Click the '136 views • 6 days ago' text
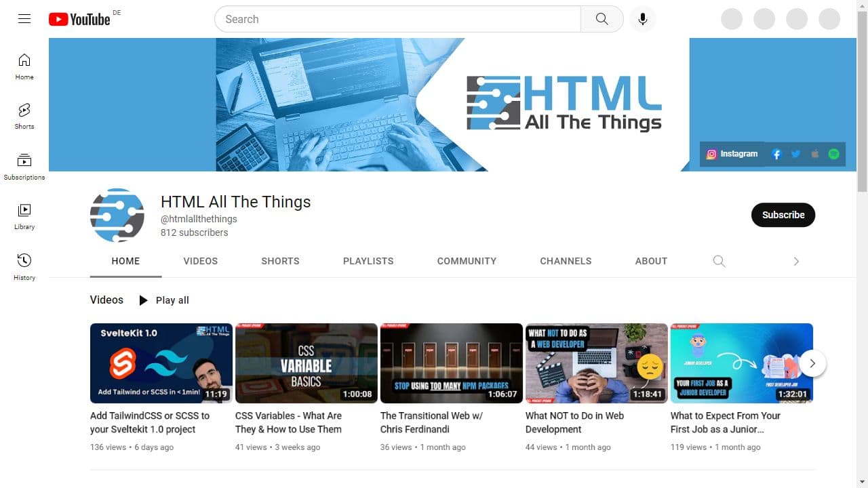 pyautogui.click(x=132, y=447)
